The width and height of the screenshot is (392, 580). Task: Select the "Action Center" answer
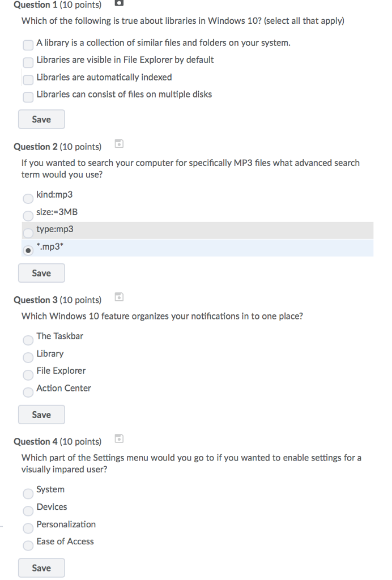(28, 392)
